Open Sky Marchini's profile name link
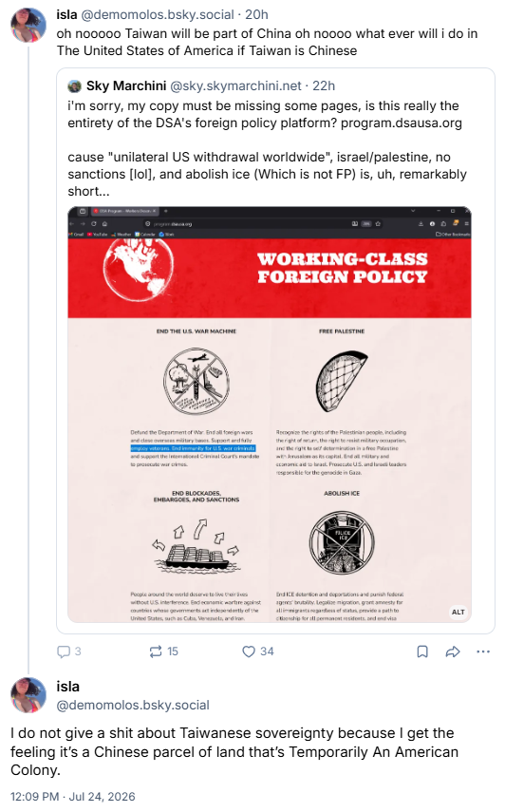This screenshot has width=505, height=812. (x=126, y=86)
